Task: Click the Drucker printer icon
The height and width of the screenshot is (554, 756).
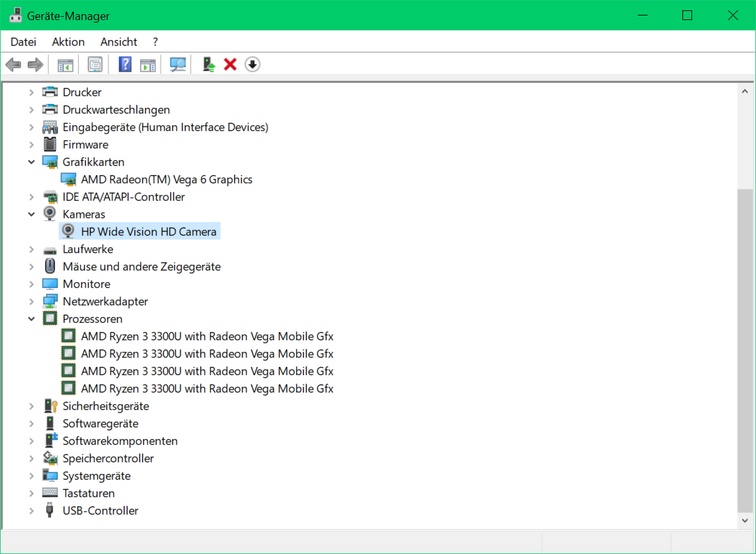Action: click(50, 92)
